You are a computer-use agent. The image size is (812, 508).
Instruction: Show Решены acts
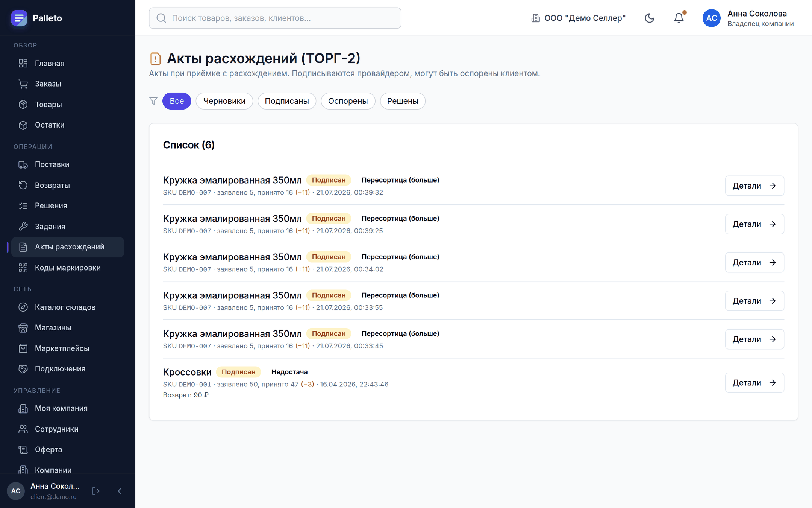coord(403,101)
